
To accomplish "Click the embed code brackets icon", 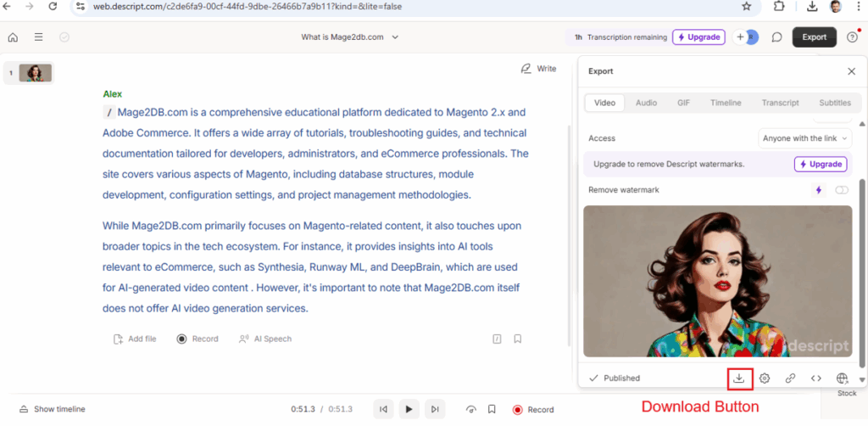I will click(x=816, y=378).
